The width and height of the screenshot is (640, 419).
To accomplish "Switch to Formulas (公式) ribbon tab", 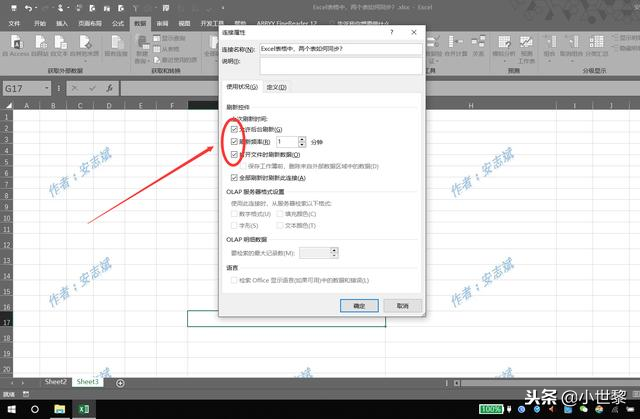I will click(x=118, y=24).
